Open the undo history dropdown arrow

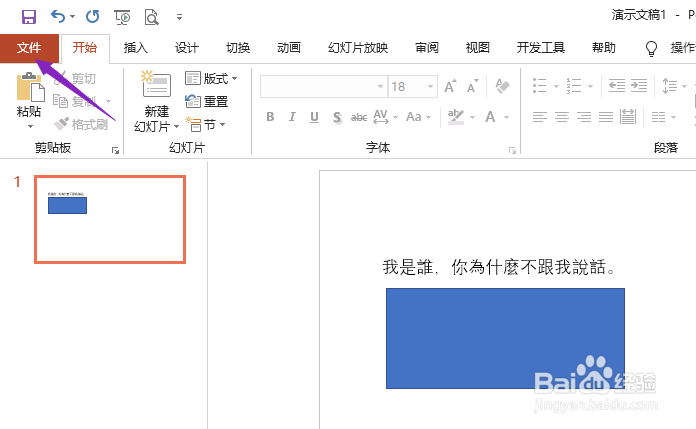72,16
